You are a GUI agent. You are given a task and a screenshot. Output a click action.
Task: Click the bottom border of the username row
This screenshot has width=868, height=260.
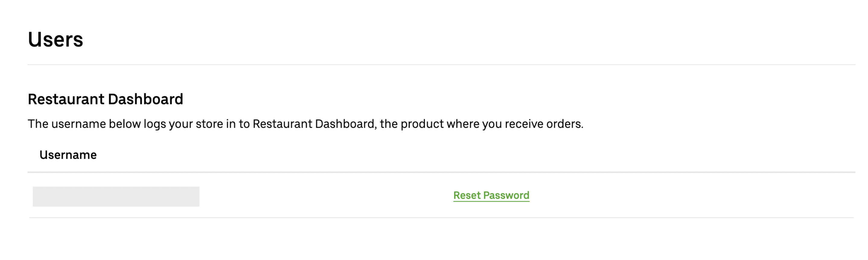[x=438, y=217]
